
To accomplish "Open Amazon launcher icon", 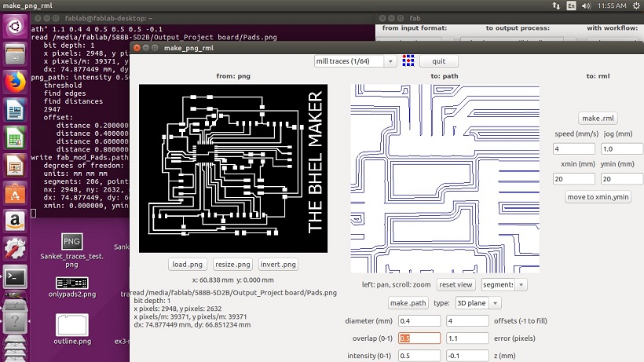I will tap(15, 221).
